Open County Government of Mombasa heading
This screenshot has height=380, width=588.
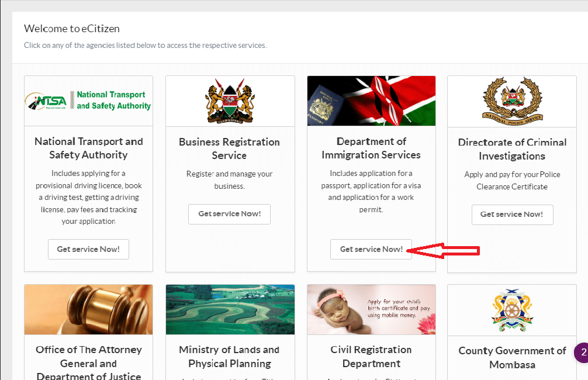(x=512, y=357)
